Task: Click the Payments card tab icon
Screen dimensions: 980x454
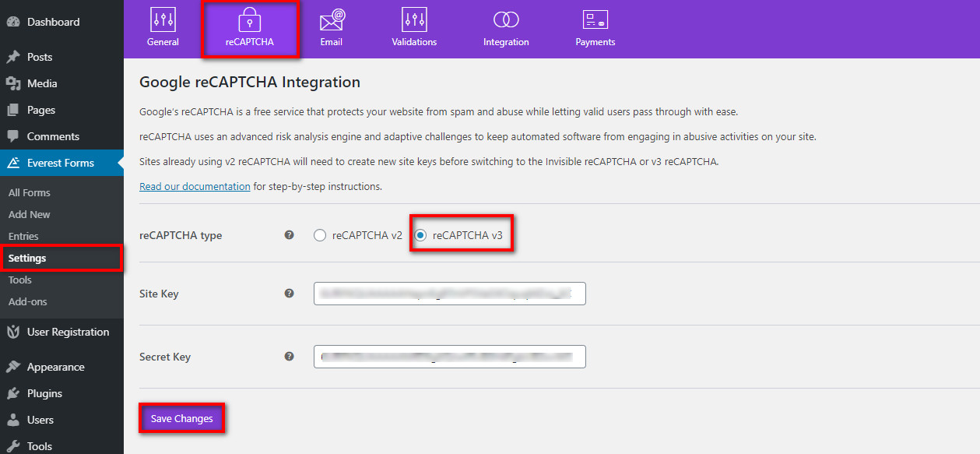Action: 595,19
